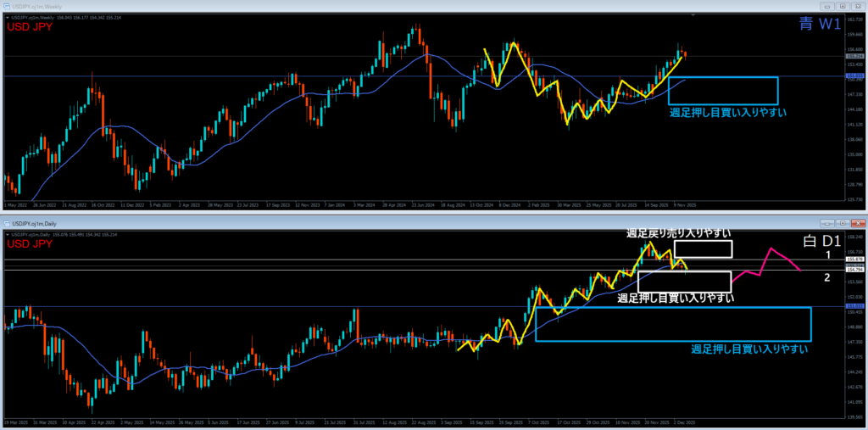Click the Daily chart window icon
Screen dimensions: 868x430
(x=8, y=222)
